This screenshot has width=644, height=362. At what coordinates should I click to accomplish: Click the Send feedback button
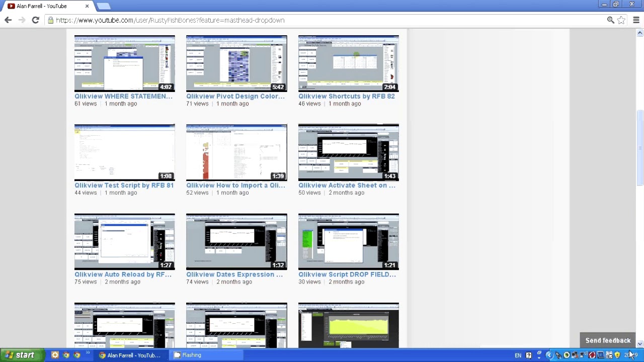point(608,340)
